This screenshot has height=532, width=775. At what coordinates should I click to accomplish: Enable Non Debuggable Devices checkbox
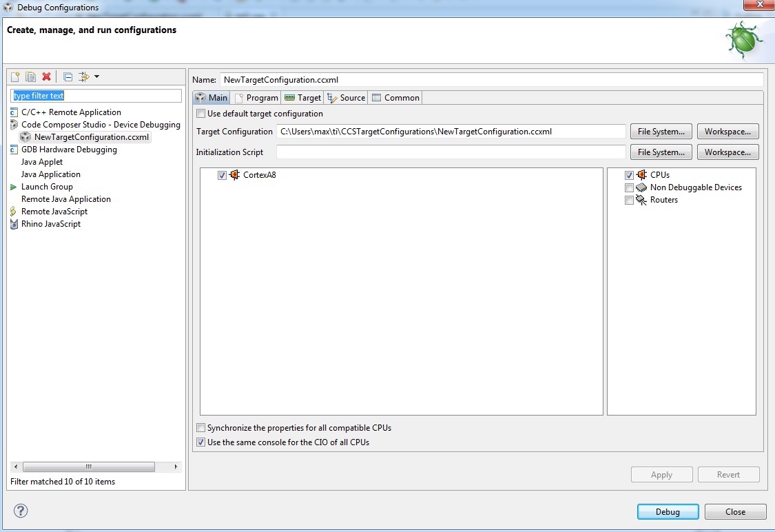[x=629, y=187]
